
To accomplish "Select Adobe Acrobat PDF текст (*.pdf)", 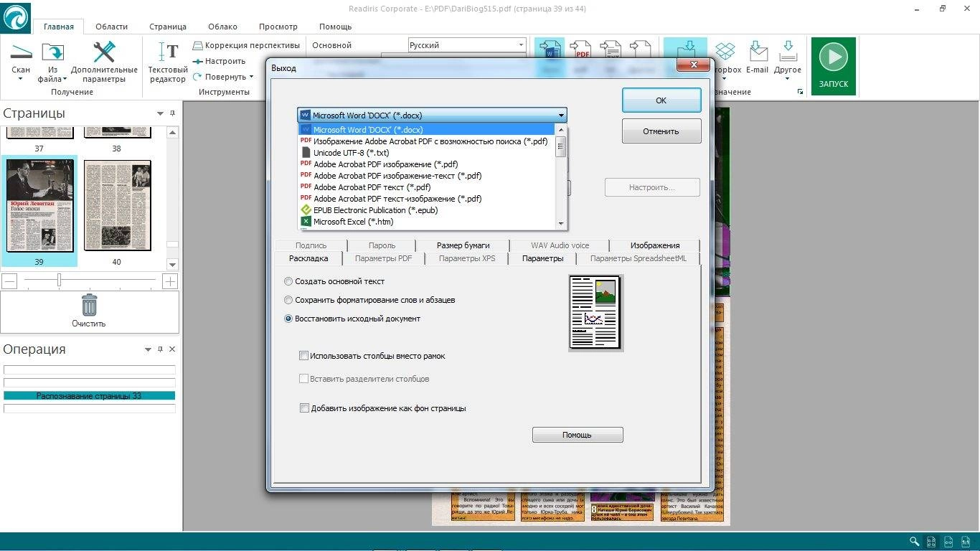I will [427, 187].
